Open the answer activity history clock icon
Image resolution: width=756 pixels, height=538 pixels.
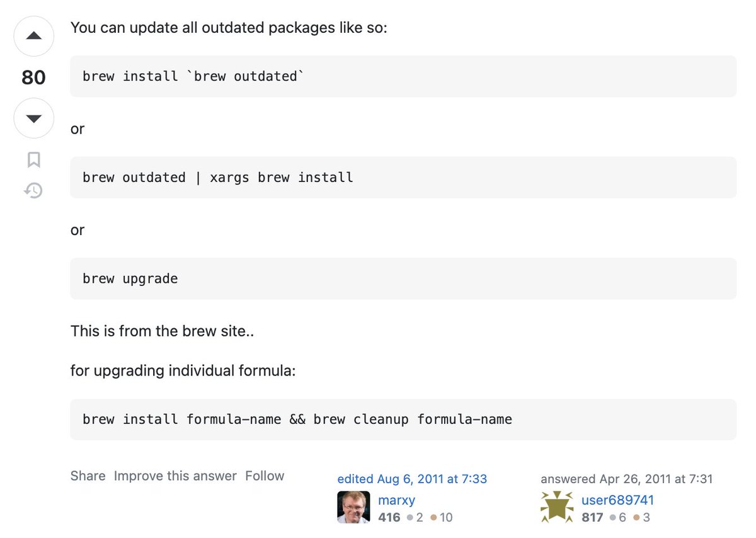33,190
